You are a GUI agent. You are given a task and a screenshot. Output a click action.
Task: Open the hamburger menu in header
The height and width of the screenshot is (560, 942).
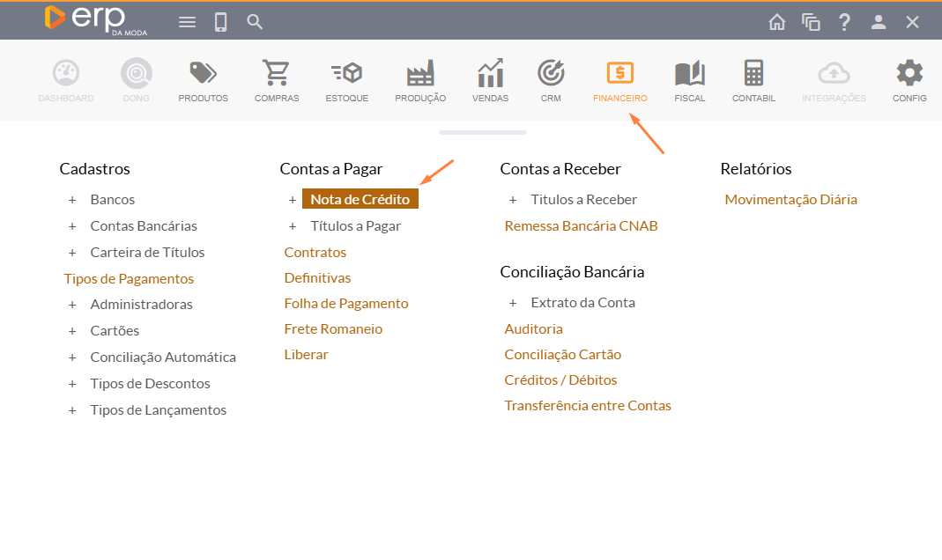pos(187,22)
